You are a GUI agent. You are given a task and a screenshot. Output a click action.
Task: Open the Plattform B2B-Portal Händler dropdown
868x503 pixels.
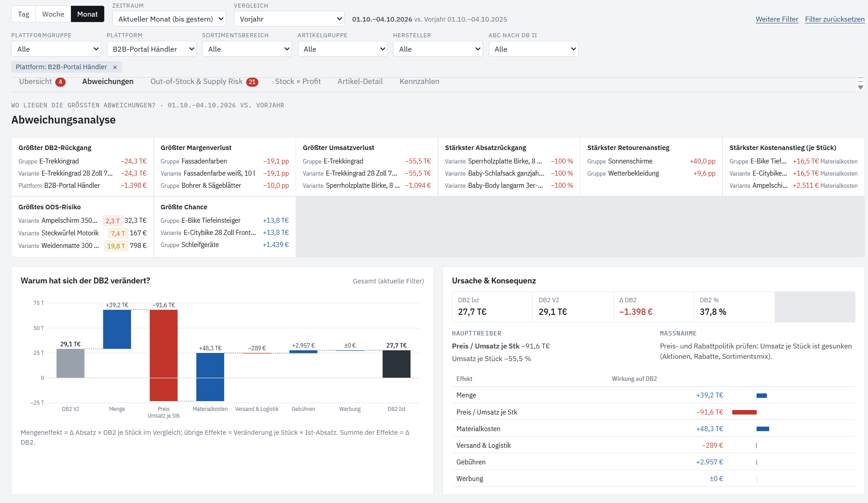(x=151, y=49)
